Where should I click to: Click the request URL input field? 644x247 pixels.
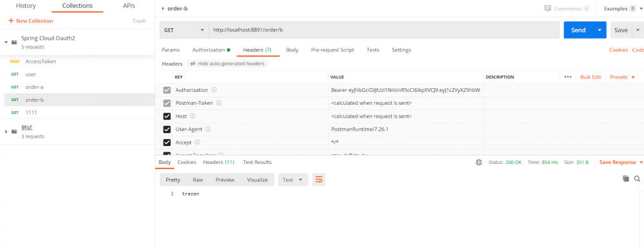pos(384,30)
